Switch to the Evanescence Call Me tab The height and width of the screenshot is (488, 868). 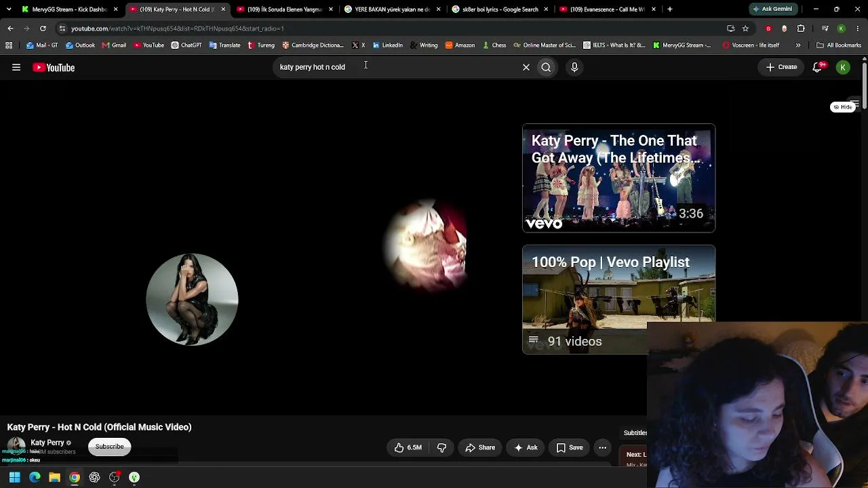tap(607, 9)
